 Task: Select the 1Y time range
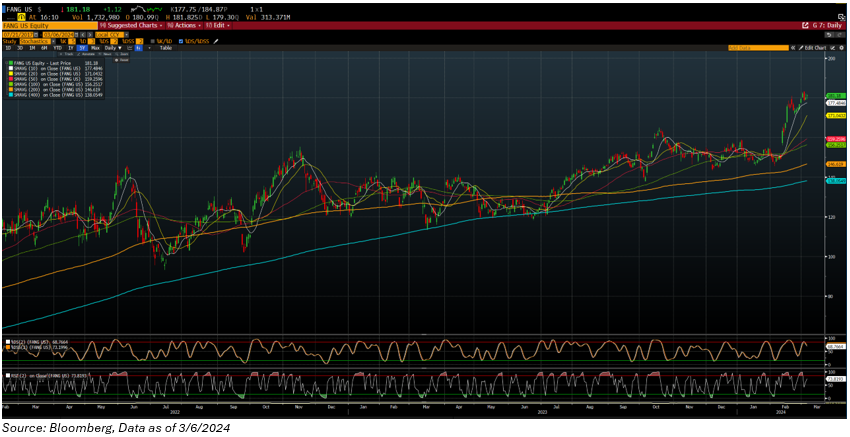coord(69,47)
